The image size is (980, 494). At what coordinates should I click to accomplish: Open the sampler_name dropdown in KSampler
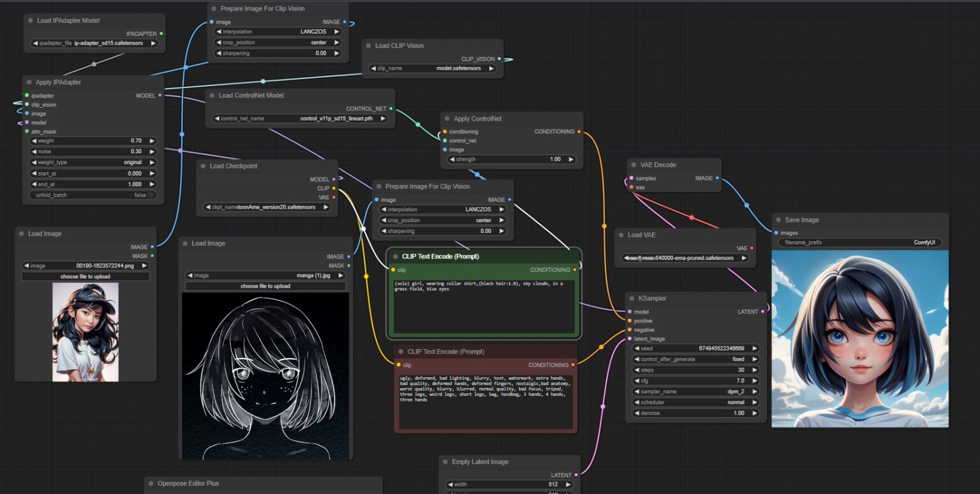(696, 391)
